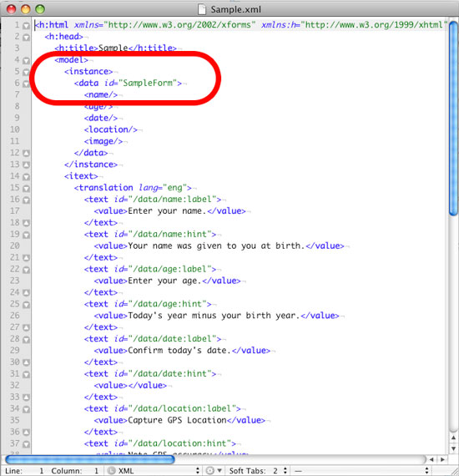Collapse the model fold on line 4
Viewport: 459px width, 476px height.
click(27, 60)
